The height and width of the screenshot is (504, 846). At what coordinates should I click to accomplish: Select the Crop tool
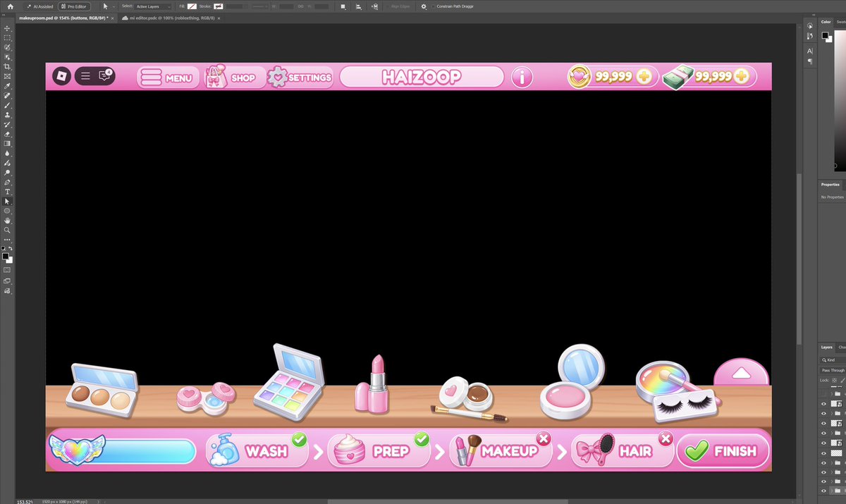tap(7, 66)
